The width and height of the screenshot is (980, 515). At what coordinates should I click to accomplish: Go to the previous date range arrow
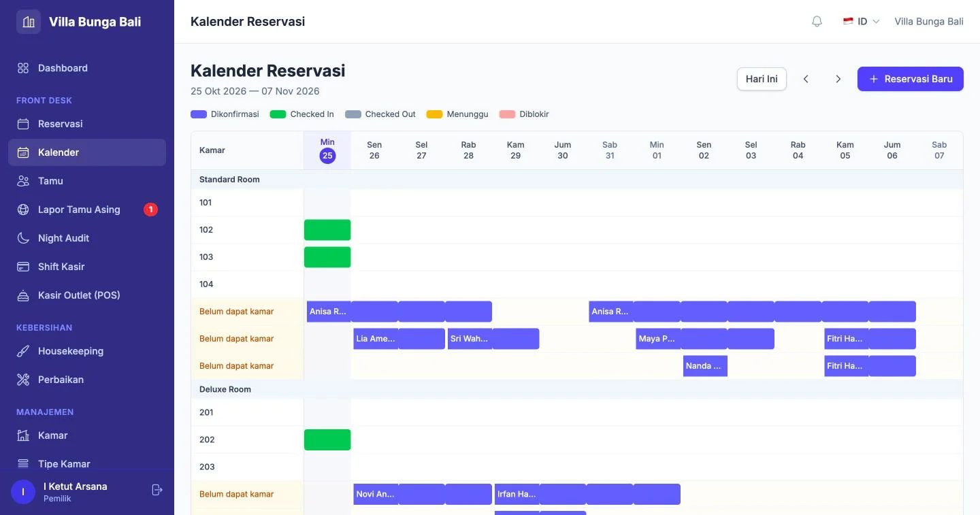[x=806, y=79]
